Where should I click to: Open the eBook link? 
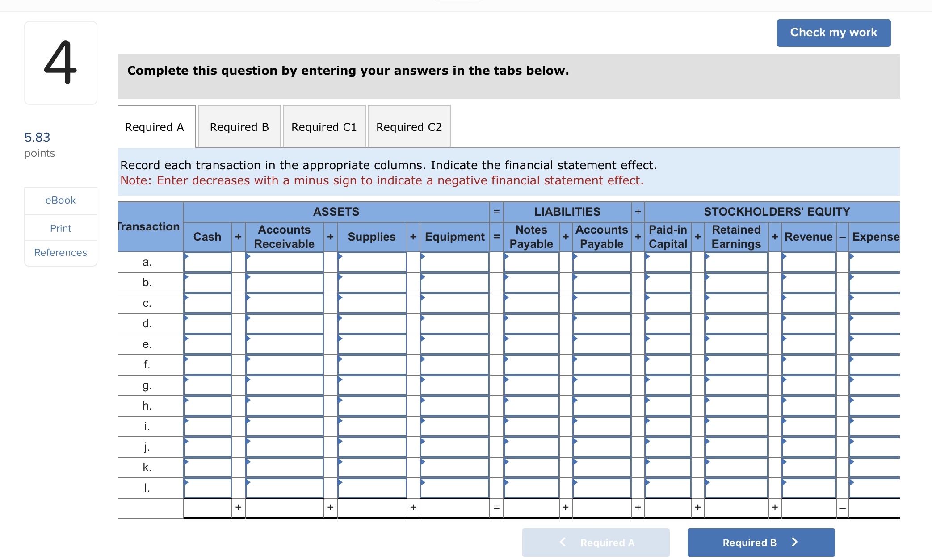60,200
